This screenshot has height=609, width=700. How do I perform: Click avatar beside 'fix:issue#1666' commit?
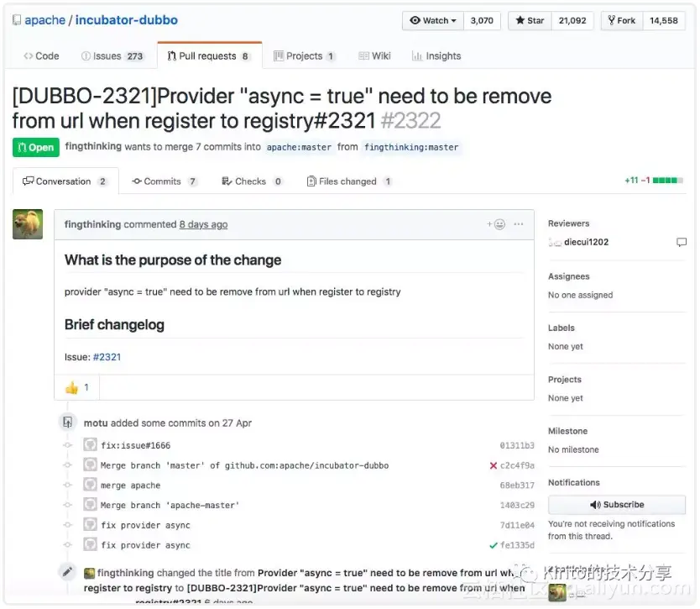[x=90, y=444]
